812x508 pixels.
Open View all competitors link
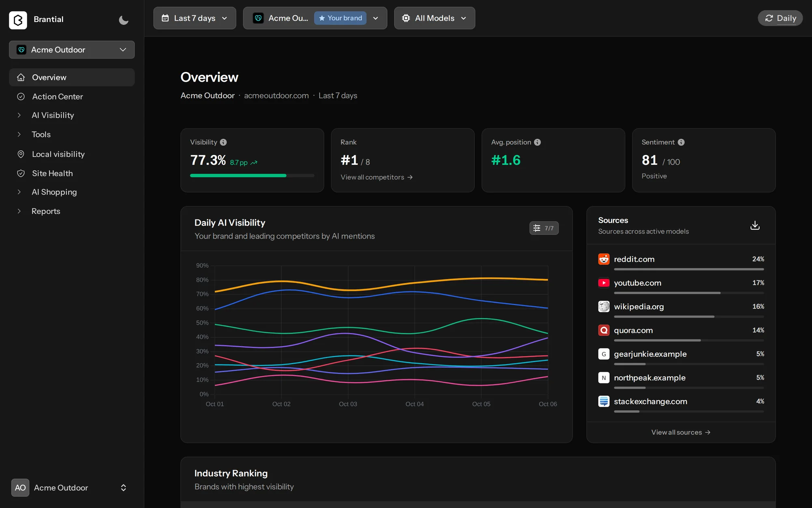[377, 177]
